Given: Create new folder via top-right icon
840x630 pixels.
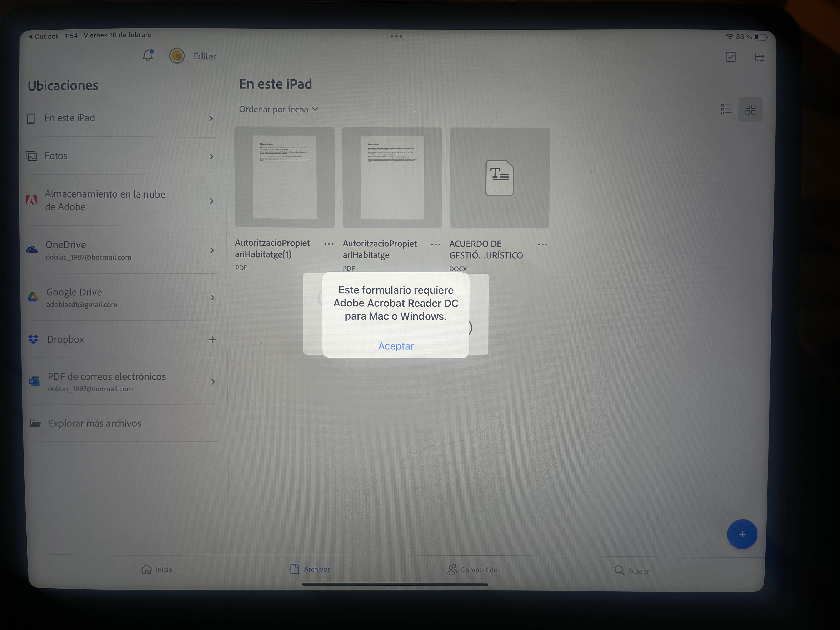Looking at the screenshot, I should tap(759, 58).
